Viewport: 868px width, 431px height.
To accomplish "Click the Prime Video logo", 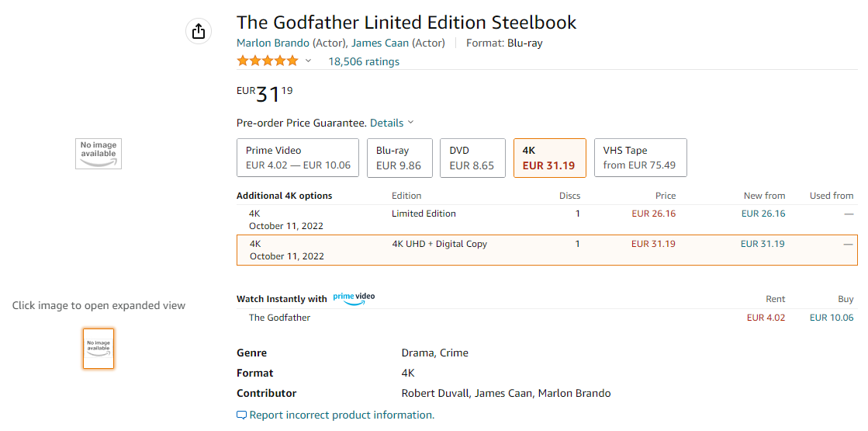I will click(x=354, y=298).
